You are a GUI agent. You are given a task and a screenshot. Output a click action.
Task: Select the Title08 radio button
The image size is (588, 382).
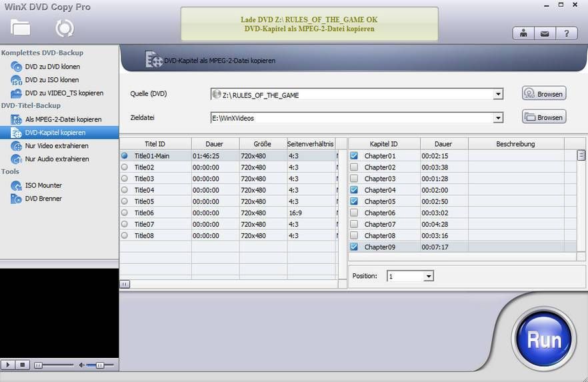pyautogui.click(x=125, y=235)
